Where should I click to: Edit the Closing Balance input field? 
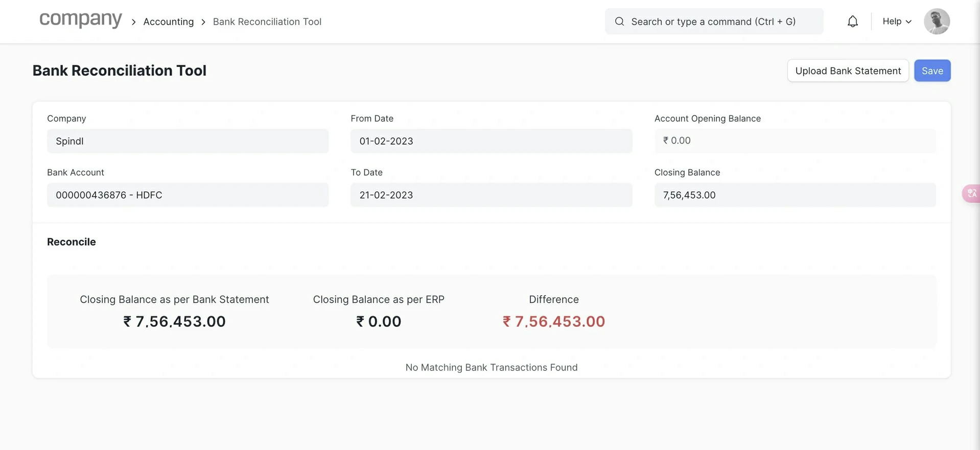795,195
